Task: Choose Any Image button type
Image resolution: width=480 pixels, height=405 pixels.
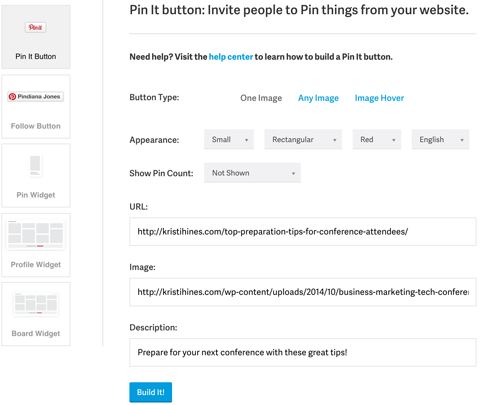Action: click(318, 98)
